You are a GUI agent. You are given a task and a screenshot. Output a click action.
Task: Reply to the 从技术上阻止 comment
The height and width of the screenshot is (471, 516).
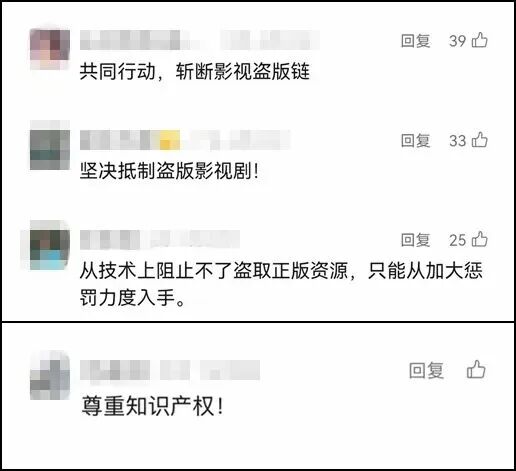tap(415, 240)
